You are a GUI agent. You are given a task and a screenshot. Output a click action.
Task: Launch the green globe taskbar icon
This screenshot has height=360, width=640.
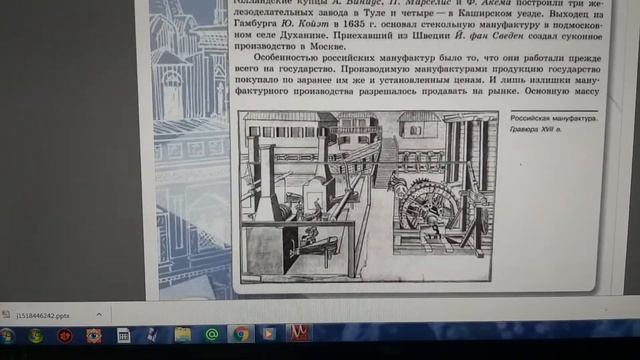[x=36, y=336]
